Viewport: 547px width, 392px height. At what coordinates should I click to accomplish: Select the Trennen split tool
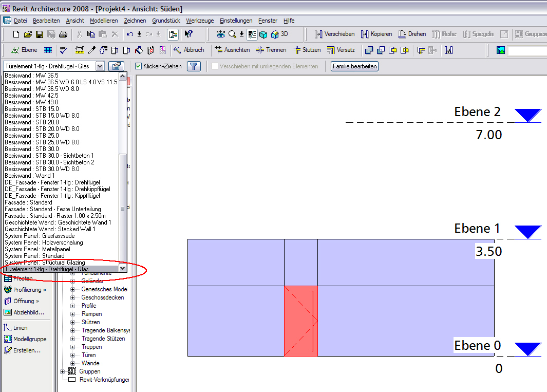(x=271, y=50)
